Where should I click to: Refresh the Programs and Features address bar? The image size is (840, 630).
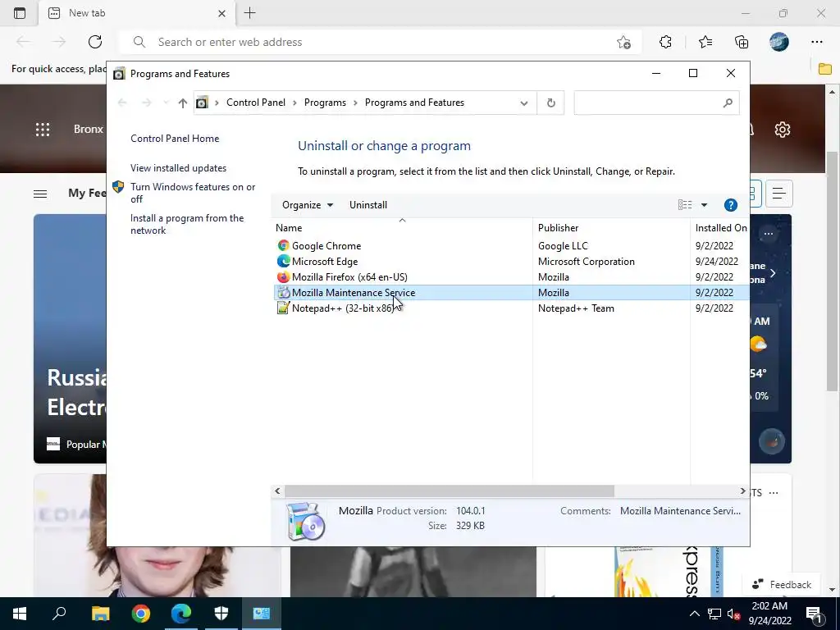point(550,103)
